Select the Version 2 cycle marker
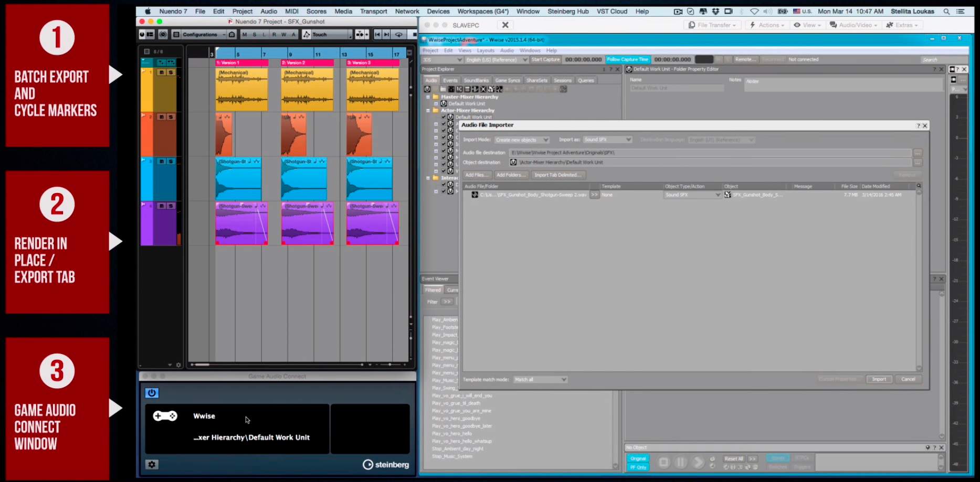The height and width of the screenshot is (482, 980). click(308, 63)
